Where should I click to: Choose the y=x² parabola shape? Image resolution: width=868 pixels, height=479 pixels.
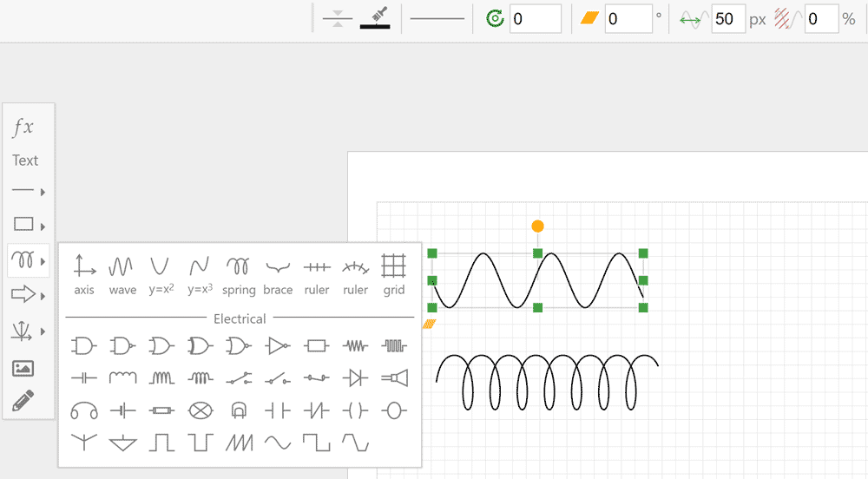click(161, 274)
